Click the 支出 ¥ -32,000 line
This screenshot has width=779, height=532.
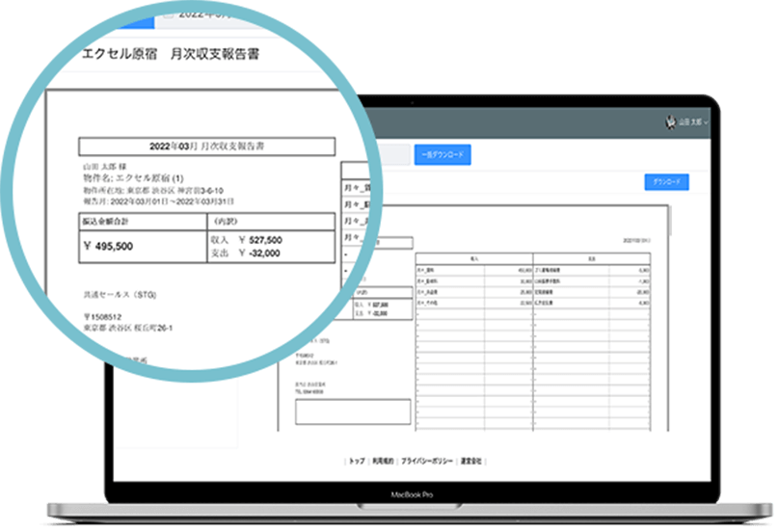(246, 253)
